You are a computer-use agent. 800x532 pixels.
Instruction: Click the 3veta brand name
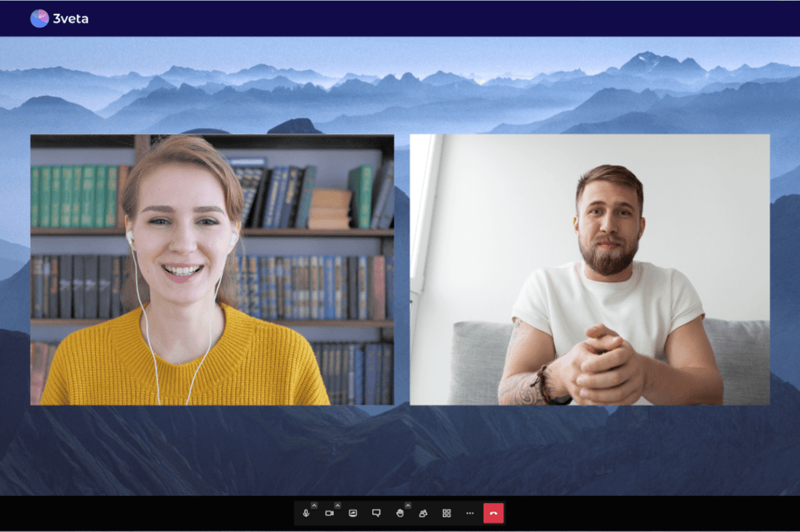tap(71, 19)
